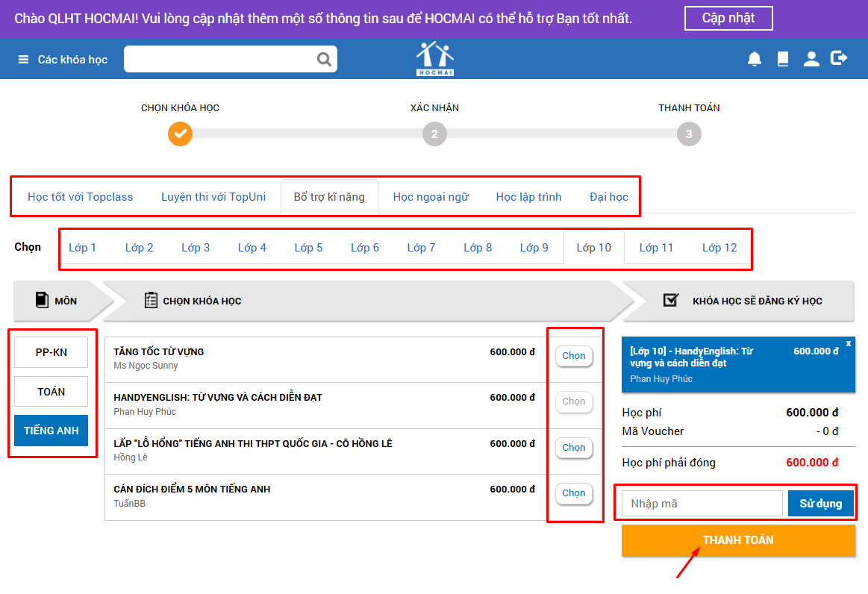Click course title HANDYENGLISH: TỪ VỰNG VÀ CÁCH DIỄN ĐẠT

coord(218,398)
